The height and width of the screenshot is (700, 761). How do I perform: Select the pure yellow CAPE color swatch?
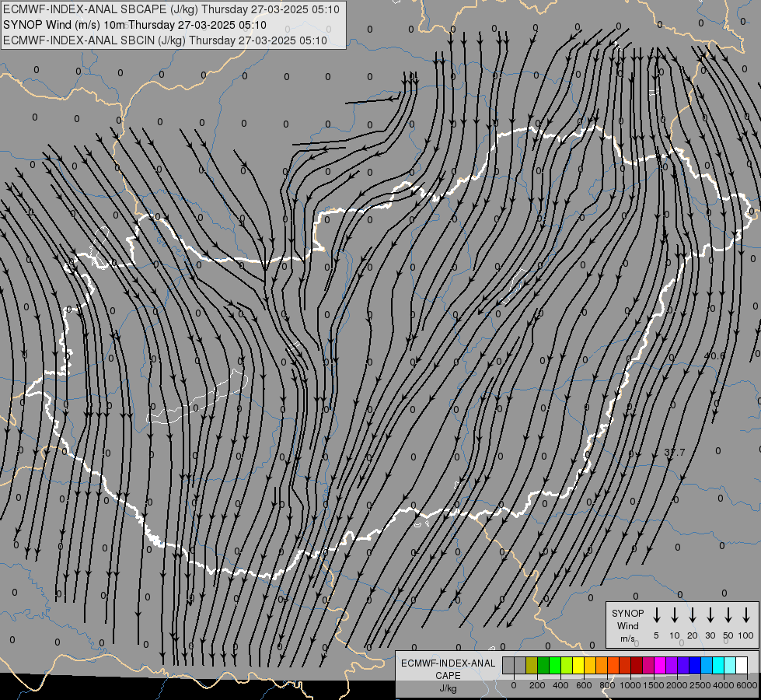[578, 665]
